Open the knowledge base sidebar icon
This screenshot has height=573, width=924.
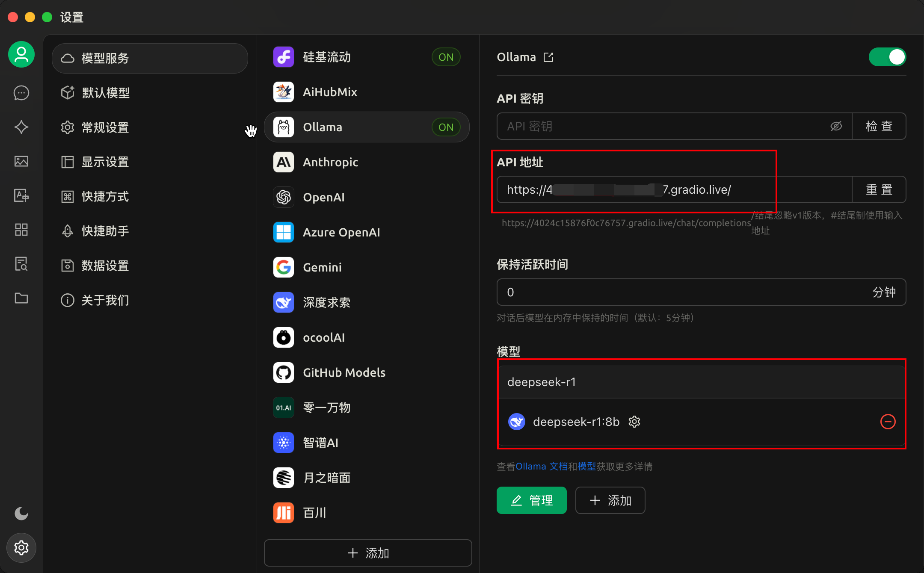21,264
